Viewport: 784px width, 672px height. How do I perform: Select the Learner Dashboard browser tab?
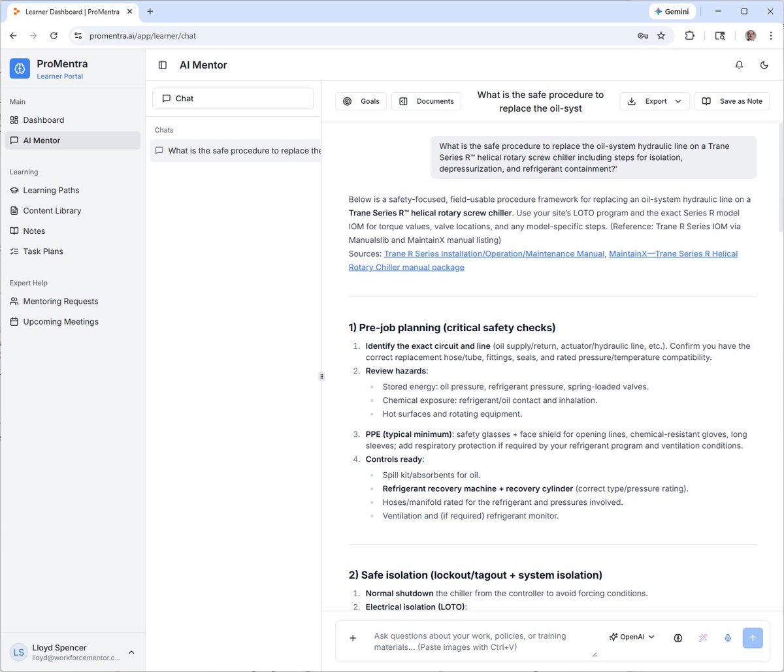[x=72, y=12]
